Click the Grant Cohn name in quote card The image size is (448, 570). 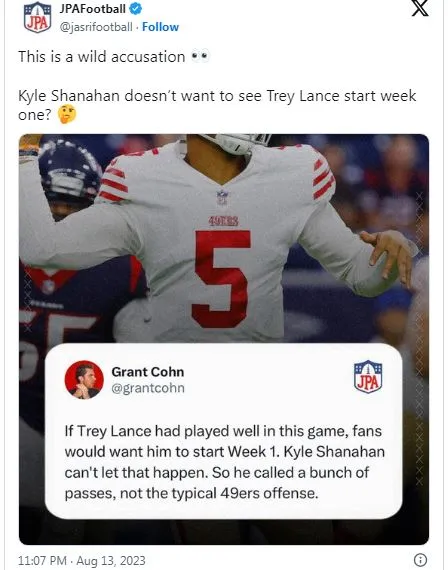pos(148,372)
